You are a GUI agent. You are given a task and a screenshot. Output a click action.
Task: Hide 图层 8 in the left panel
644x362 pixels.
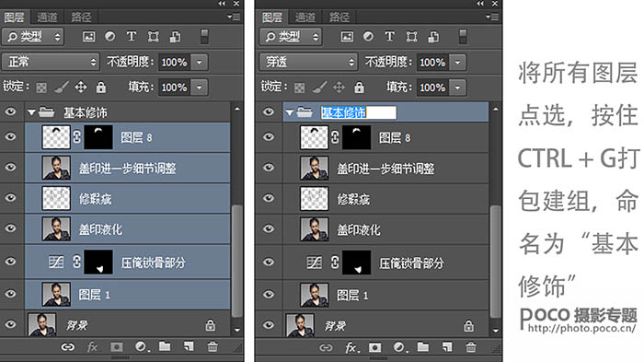click(x=11, y=136)
